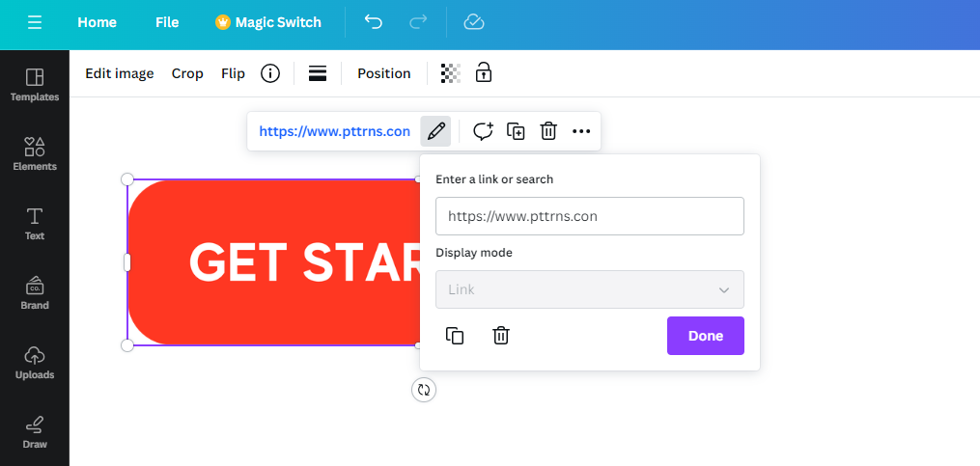Click Edit image
The width and height of the screenshot is (980, 466).
(x=120, y=73)
